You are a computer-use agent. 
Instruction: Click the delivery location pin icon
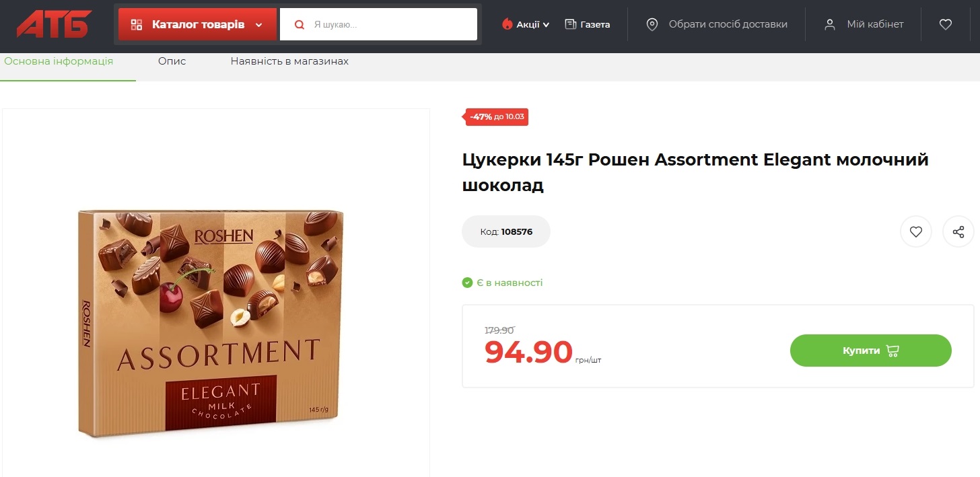point(652,25)
